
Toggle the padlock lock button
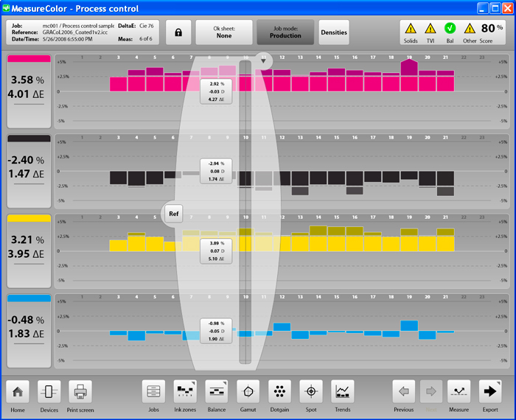(178, 32)
